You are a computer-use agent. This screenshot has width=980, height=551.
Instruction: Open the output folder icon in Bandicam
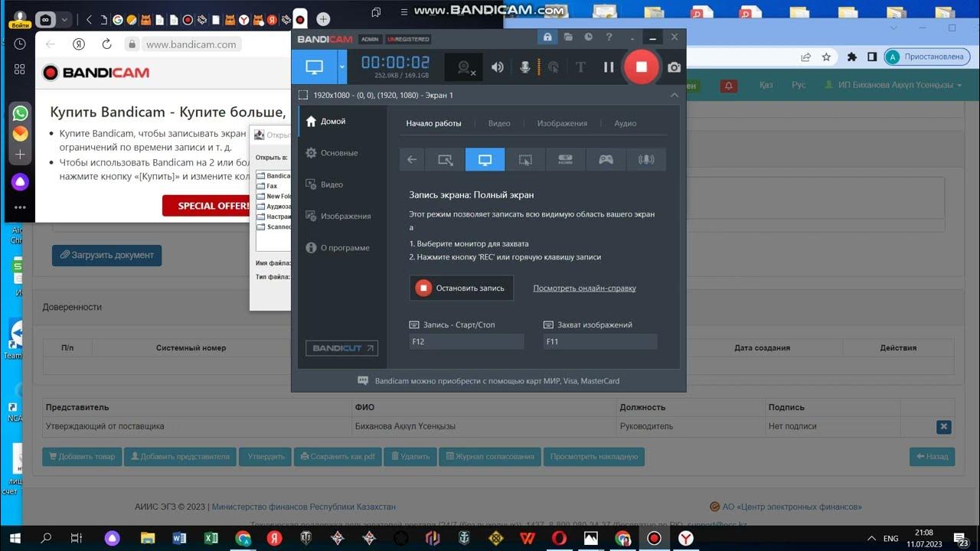click(x=568, y=37)
